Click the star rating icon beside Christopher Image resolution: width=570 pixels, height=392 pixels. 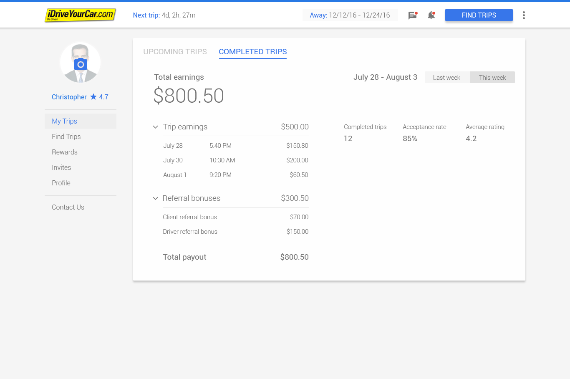point(93,97)
